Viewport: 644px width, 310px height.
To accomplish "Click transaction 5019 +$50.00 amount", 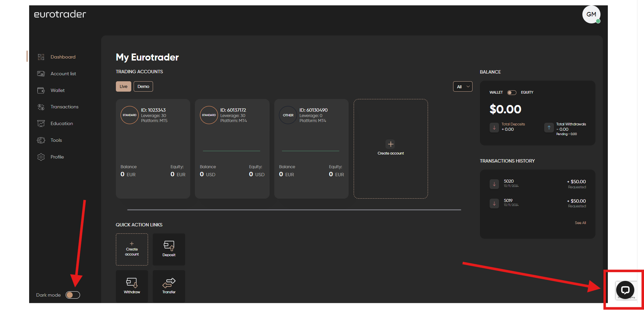I will click(x=576, y=201).
